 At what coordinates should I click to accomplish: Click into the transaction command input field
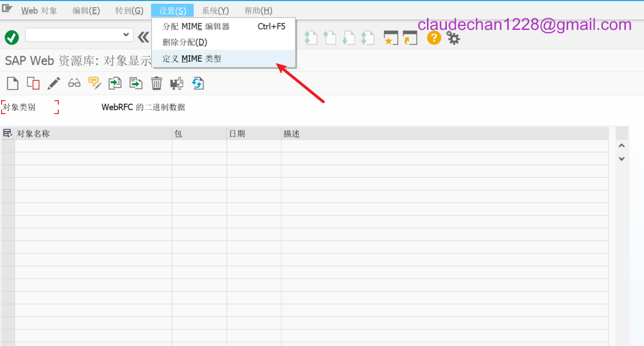[x=72, y=35]
